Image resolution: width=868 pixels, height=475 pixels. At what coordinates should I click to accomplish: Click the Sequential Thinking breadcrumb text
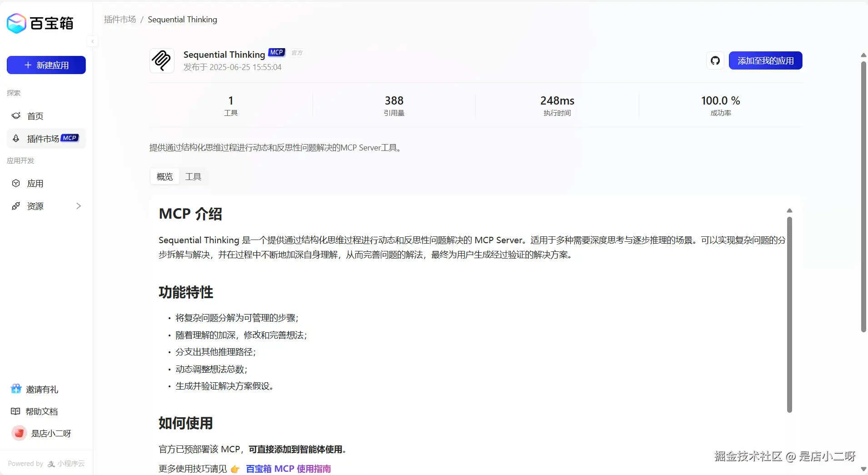click(182, 20)
